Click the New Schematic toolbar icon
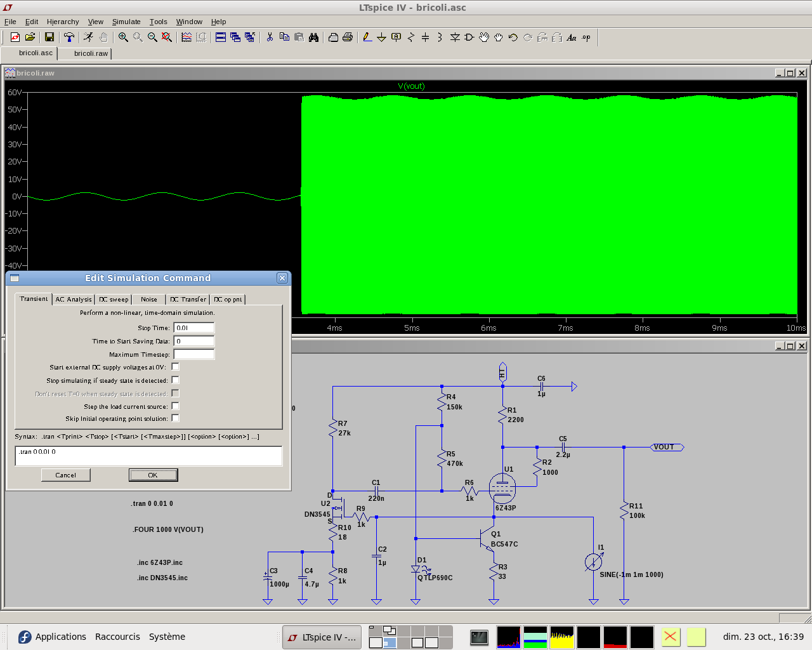 (15, 37)
